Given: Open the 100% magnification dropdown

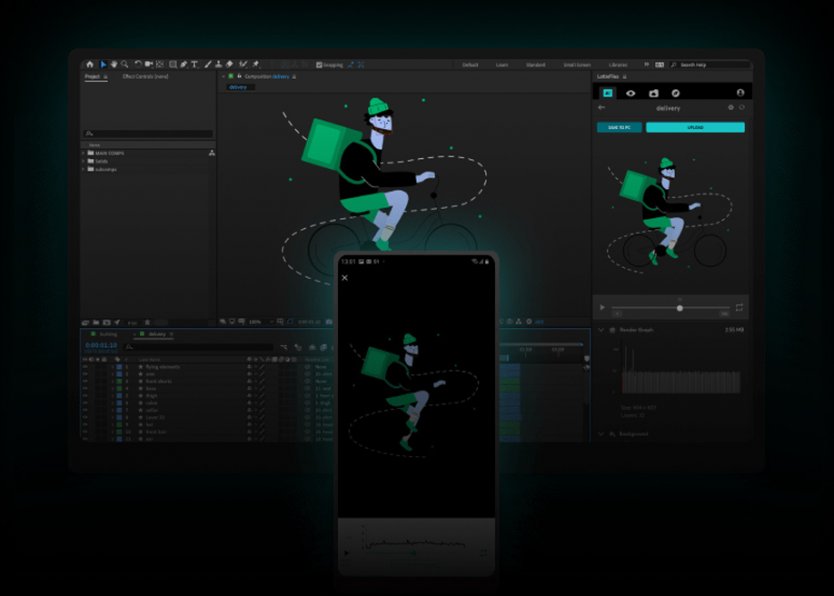Looking at the screenshot, I should click(x=253, y=321).
